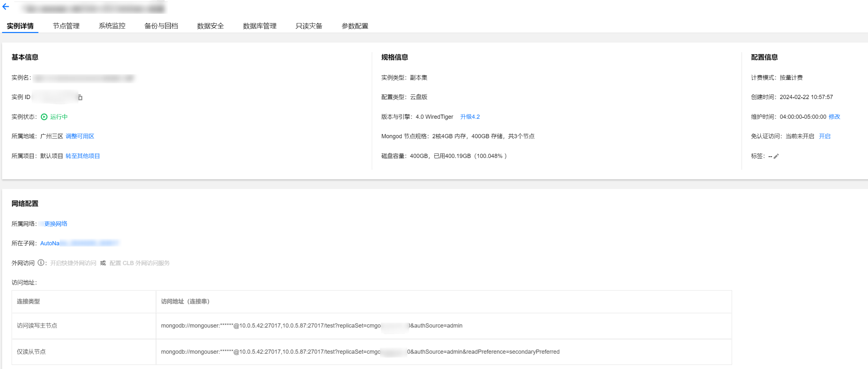Switch to the 节点管理 tab
Screen dimensions: 868x369
point(66,26)
